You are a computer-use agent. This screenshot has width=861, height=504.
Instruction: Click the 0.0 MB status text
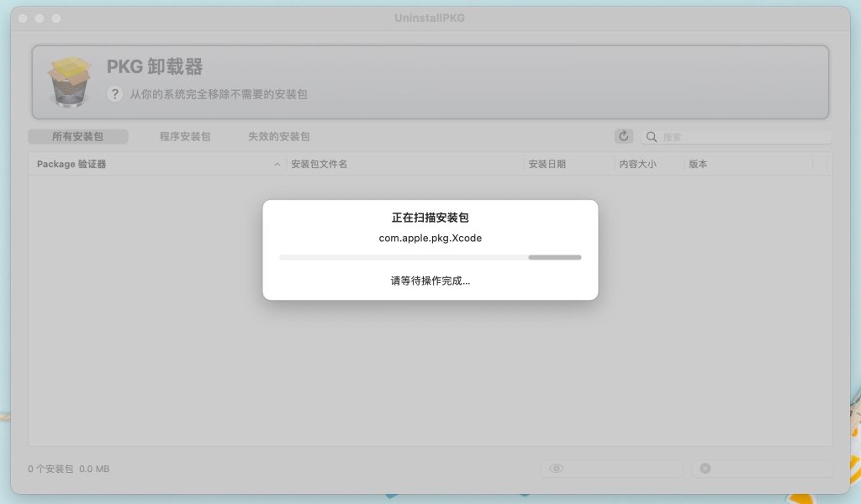pos(94,469)
